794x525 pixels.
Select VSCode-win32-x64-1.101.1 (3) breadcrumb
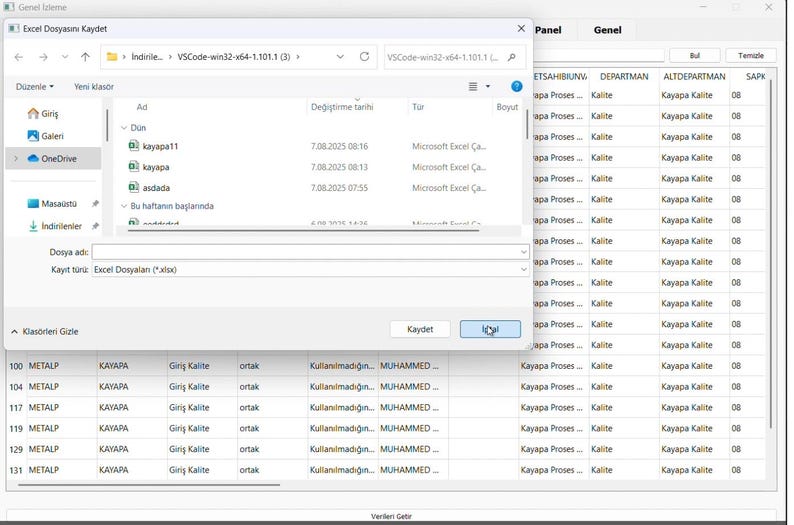pos(233,57)
